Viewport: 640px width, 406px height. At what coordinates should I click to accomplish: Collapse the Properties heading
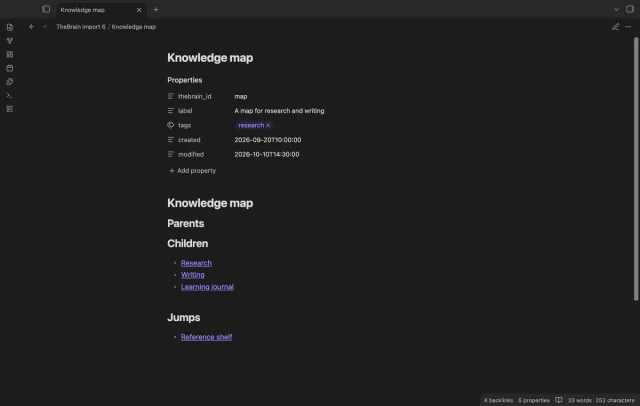pyautogui.click(x=184, y=80)
